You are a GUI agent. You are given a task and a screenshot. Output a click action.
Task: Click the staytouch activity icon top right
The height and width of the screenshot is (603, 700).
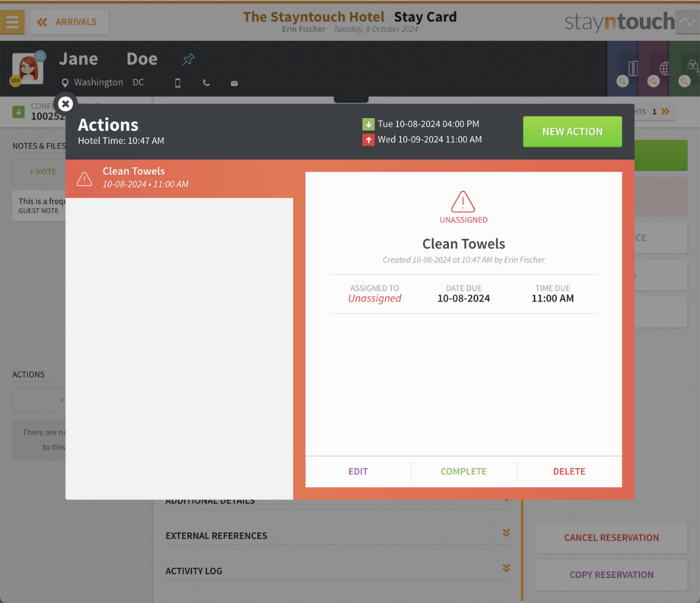[x=688, y=22]
